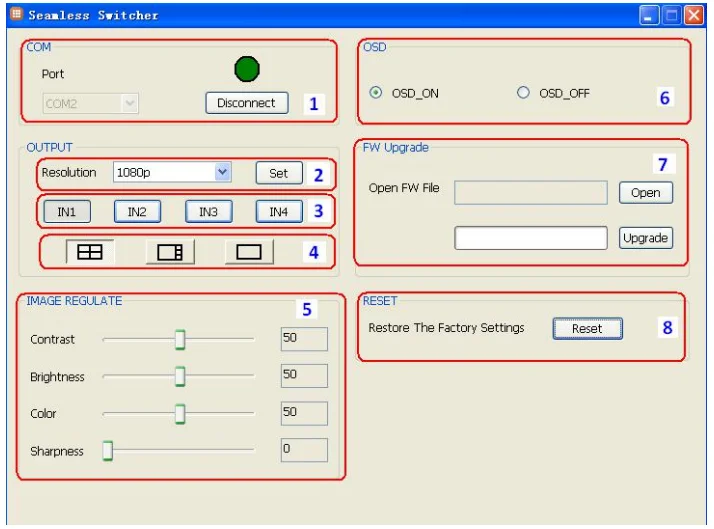Select the single full-screen layout icon

point(249,252)
